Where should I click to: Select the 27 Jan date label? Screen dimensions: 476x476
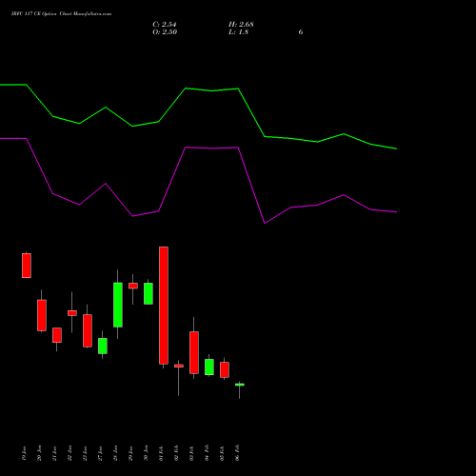coord(101,453)
